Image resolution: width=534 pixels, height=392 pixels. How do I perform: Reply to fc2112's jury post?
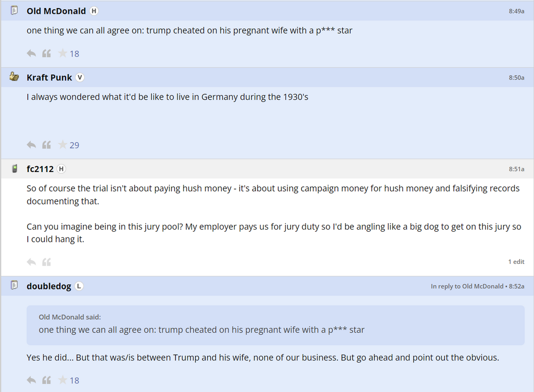tap(32, 262)
